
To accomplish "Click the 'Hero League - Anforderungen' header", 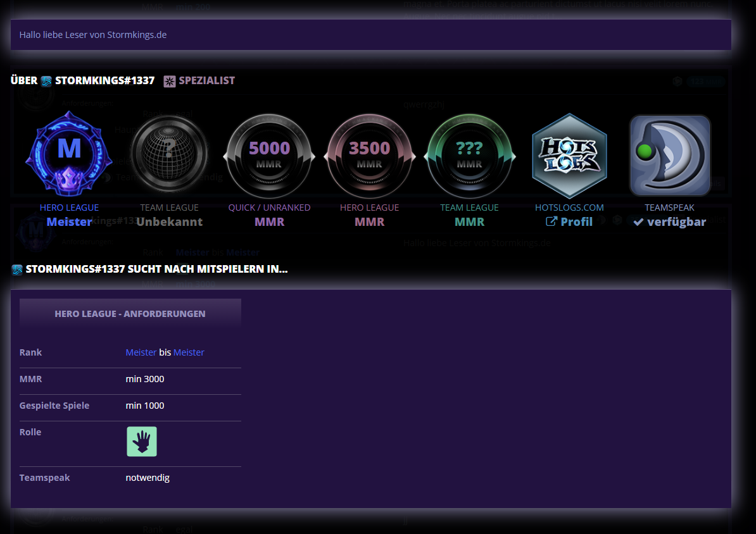I will tap(130, 314).
